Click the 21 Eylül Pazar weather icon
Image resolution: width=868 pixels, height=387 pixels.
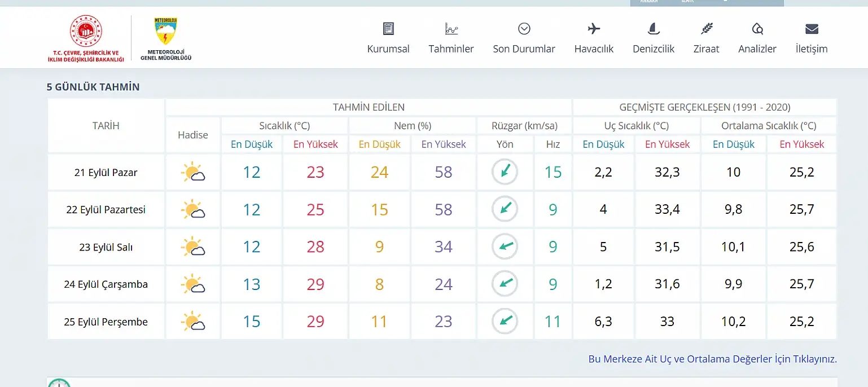pyautogui.click(x=192, y=172)
